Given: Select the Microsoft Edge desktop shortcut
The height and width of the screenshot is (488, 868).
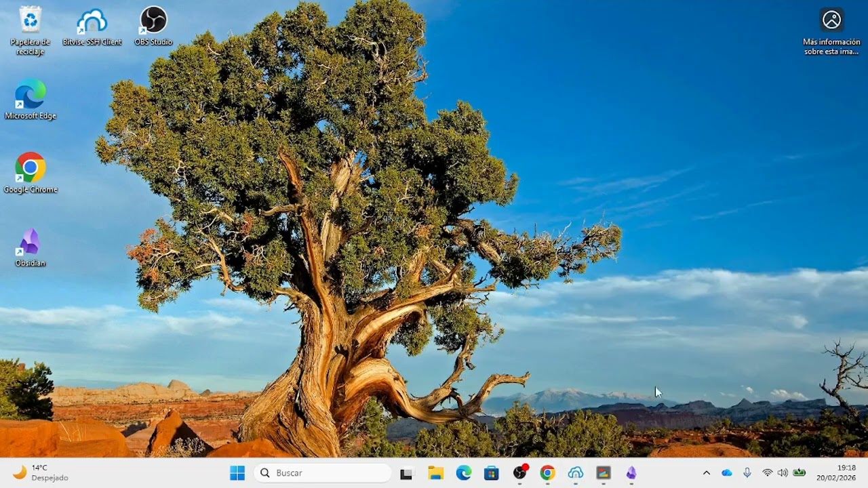Looking at the screenshot, I should click(x=31, y=99).
